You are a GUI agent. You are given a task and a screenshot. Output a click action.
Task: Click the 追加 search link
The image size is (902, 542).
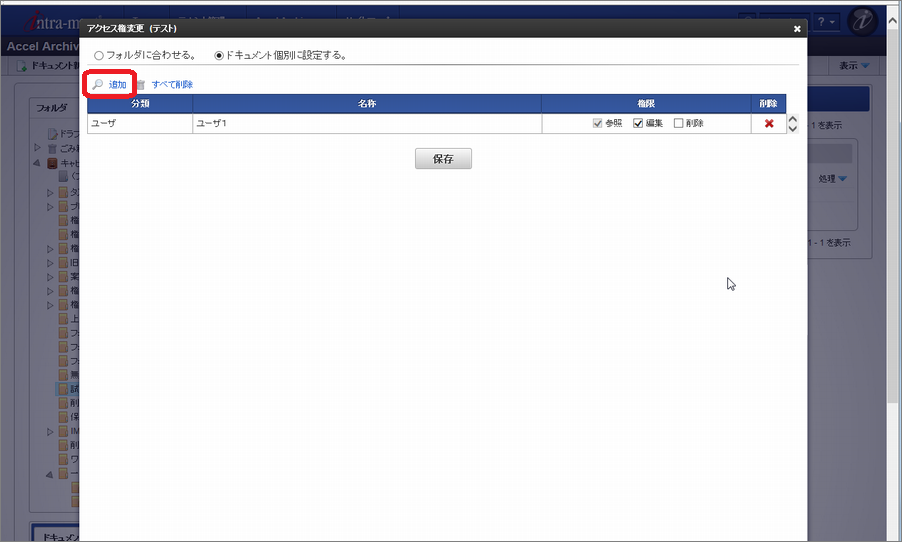pos(117,85)
